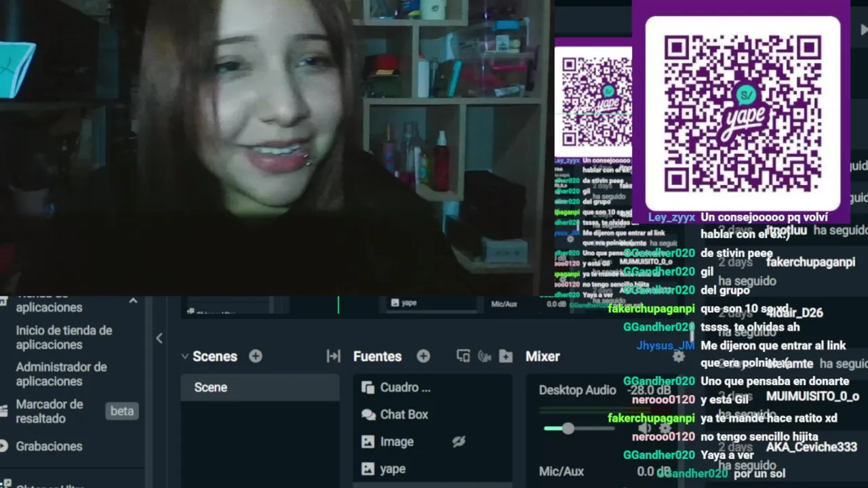Click the Image source picture icon
The width and height of the screenshot is (868, 488).
(368, 442)
